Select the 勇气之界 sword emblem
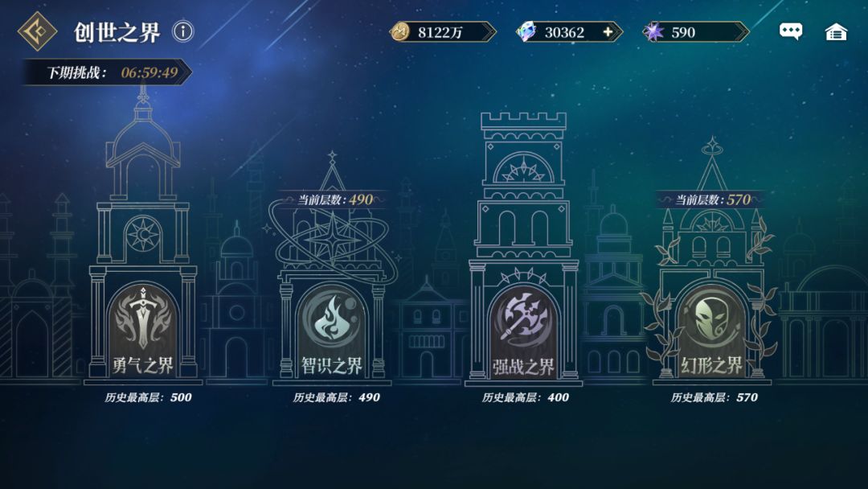 tap(143, 318)
